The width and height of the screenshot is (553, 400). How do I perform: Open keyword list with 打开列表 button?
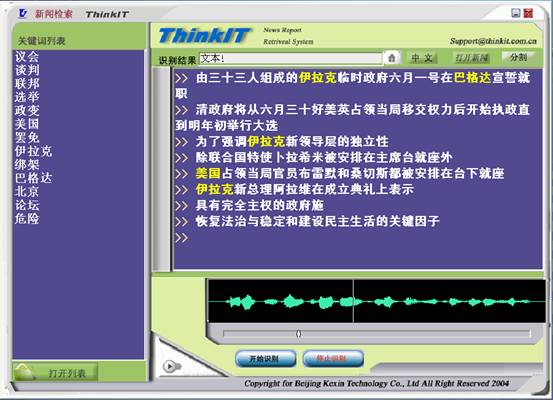click(55, 372)
